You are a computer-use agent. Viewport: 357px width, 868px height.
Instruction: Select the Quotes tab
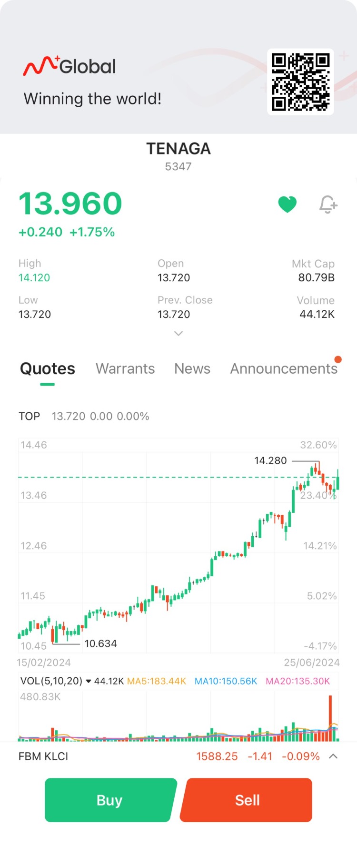pyautogui.click(x=48, y=368)
